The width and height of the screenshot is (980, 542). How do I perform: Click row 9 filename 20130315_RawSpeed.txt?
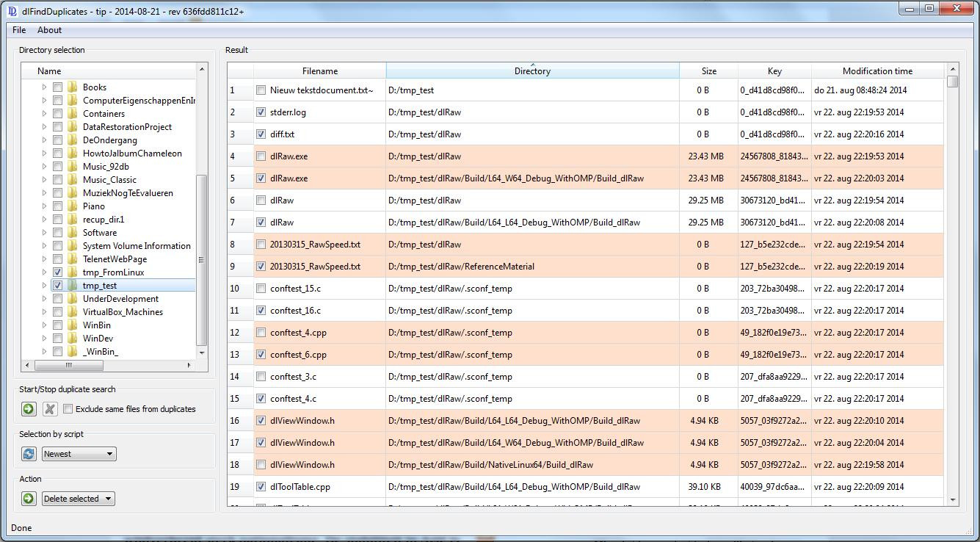pos(315,267)
